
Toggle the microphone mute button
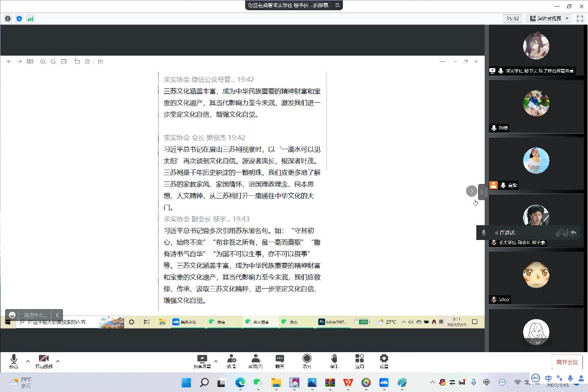pos(13,360)
